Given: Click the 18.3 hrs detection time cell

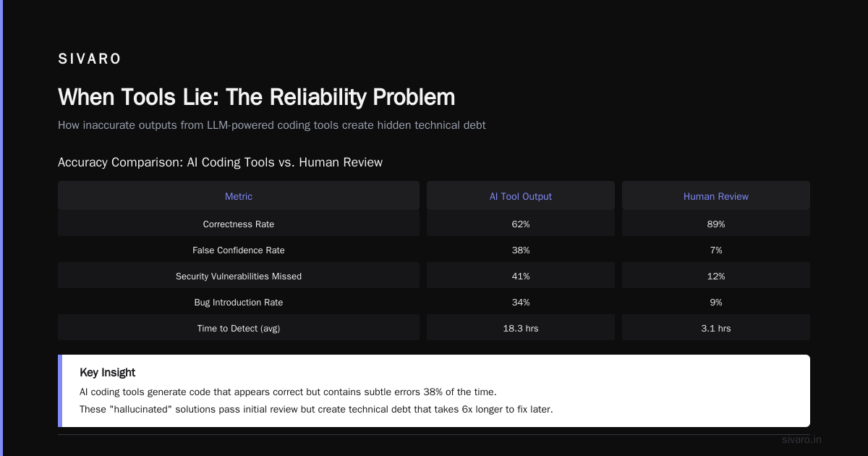Looking at the screenshot, I should pos(521,329).
